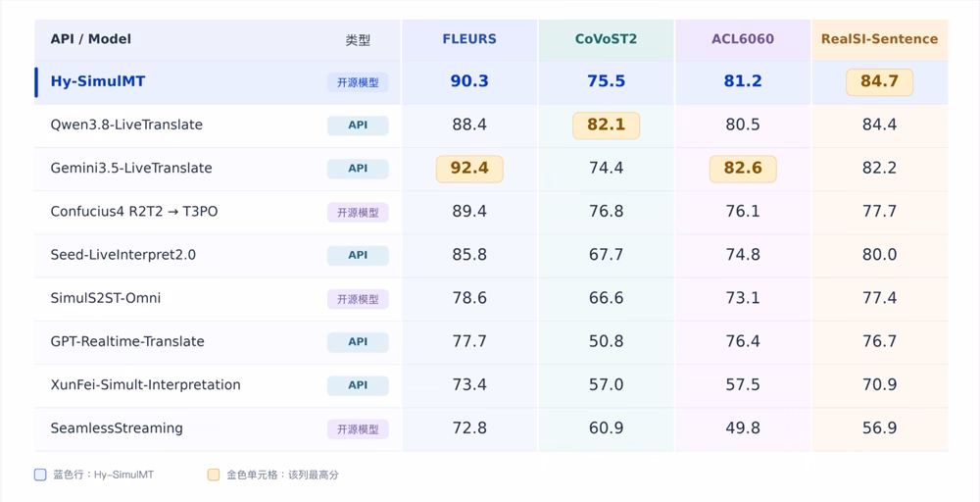Click Seed-LiveInterpret2.0 FLEURS score 85.8

[469, 255]
